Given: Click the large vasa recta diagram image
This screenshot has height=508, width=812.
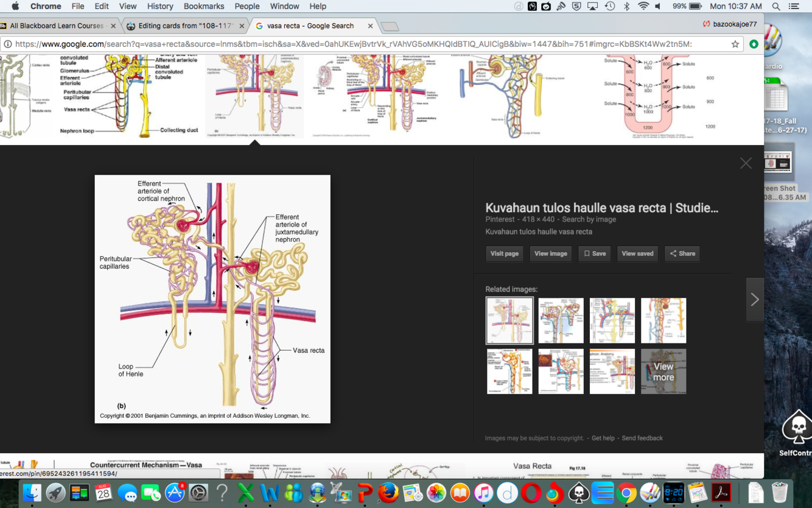Looking at the screenshot, I should click(x=212, y=299).
